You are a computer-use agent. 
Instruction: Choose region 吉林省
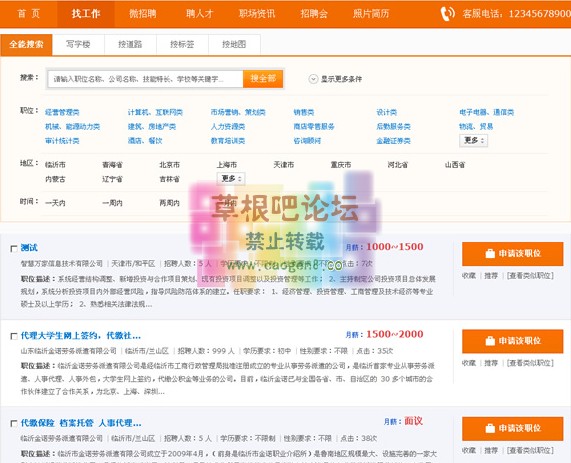coord(170,179)
